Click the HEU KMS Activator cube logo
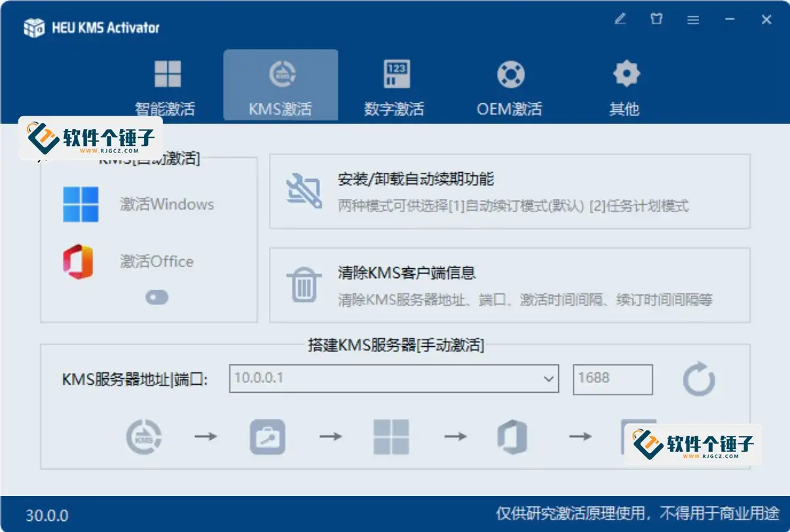The image size is (790, 532). coord(34,27)
